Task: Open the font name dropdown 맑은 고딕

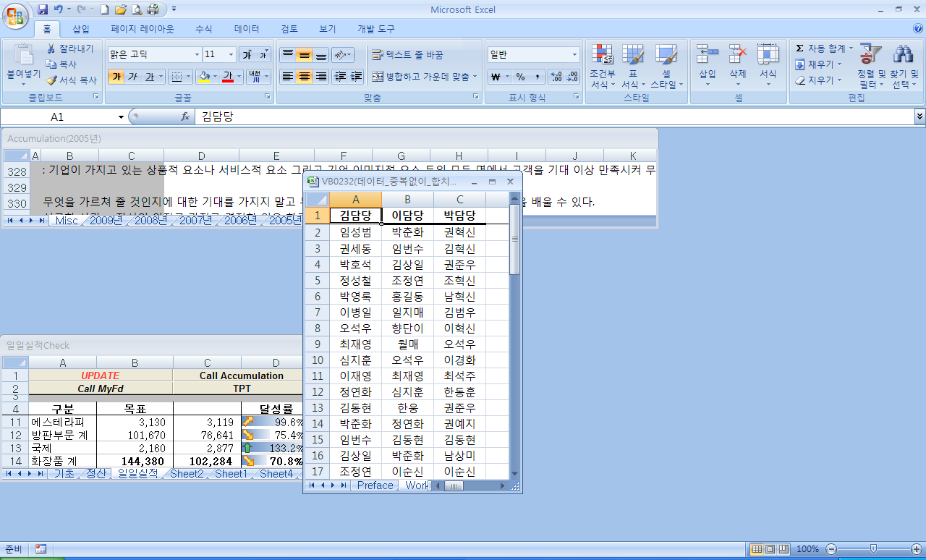Action: 197,54
